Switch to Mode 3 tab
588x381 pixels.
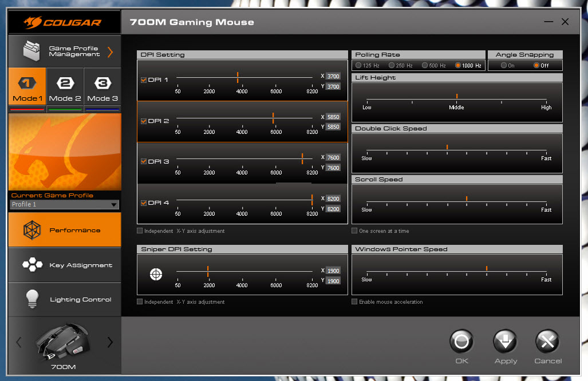point(102,86)
